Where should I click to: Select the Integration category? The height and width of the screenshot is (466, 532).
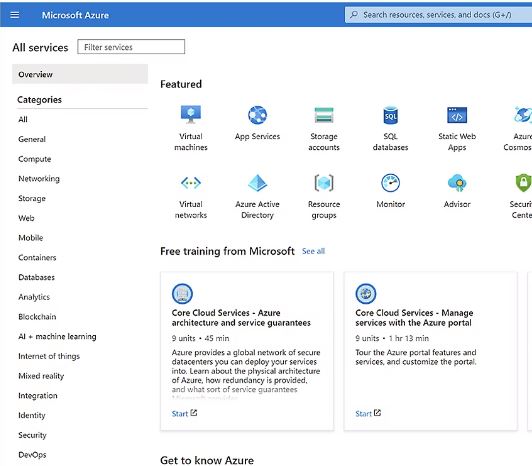click(x=38, y=395)
